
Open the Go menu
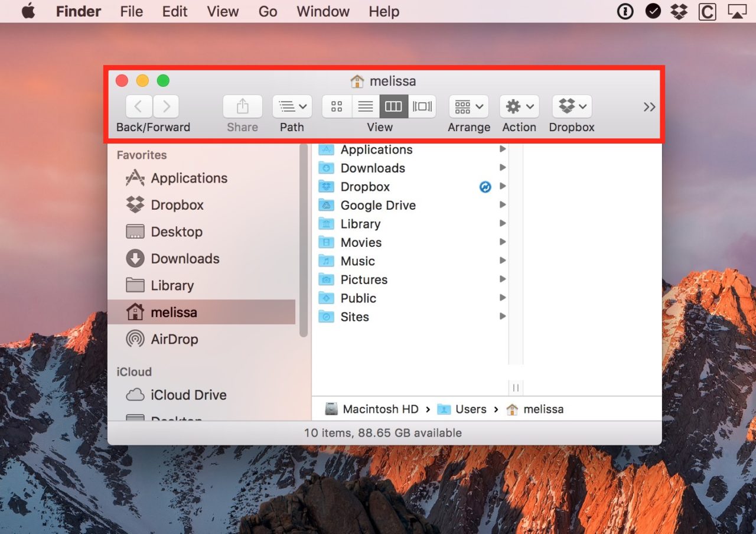coord(268,11)
